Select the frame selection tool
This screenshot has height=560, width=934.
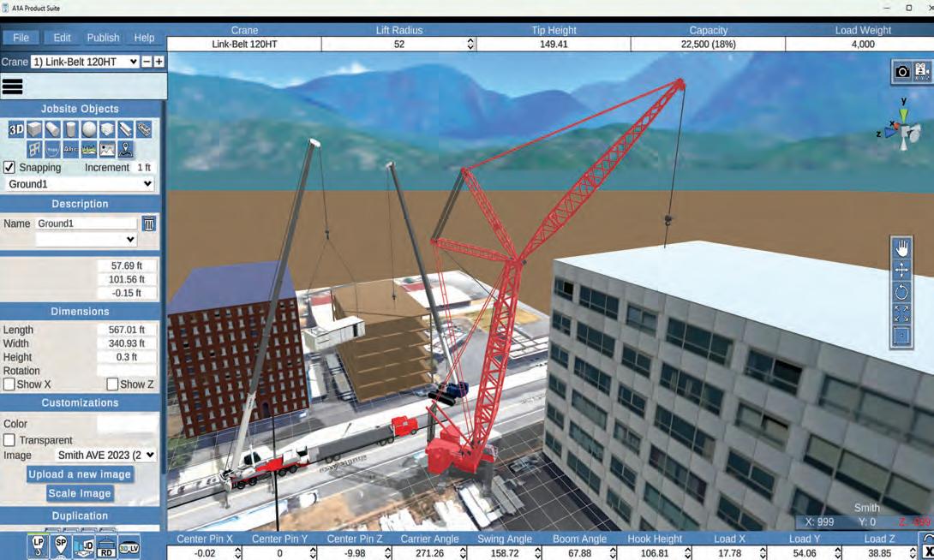tap(901, 336)
